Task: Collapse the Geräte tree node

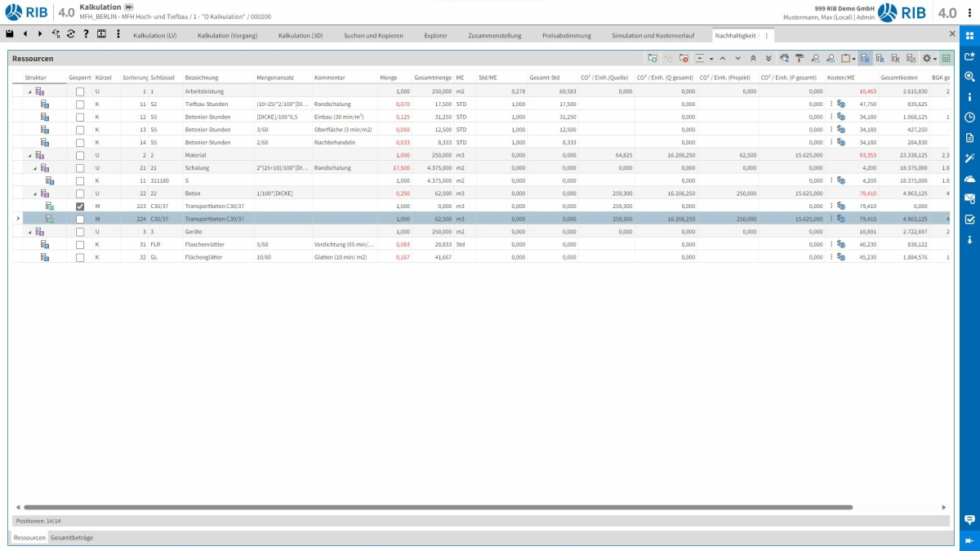Action: point(30,232)
